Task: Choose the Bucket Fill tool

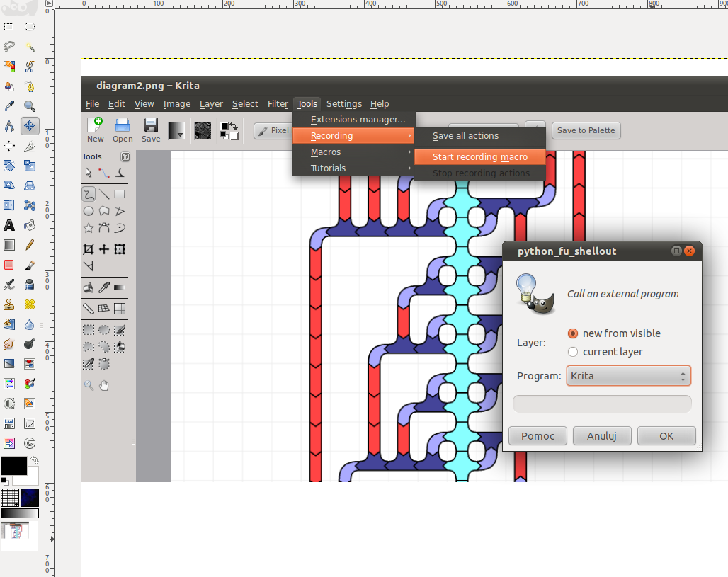Action: tap(30, 225)
